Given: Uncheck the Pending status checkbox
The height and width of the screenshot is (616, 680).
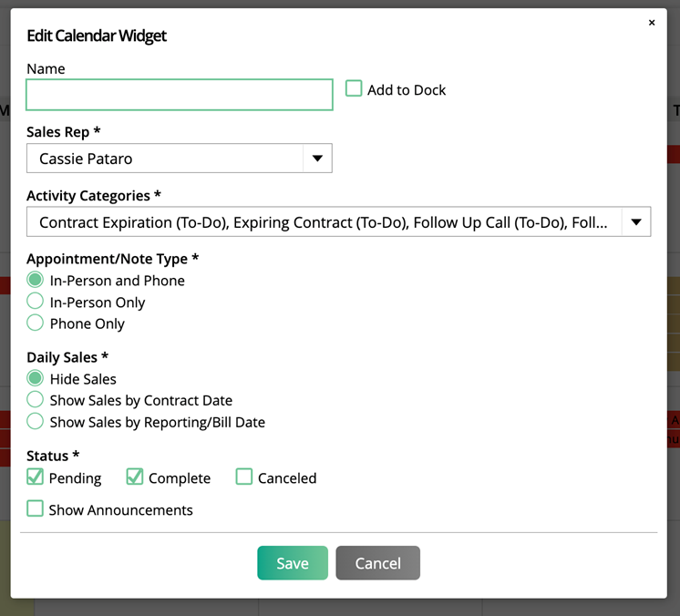Looking at the screenshot, I should click(36, 477).
